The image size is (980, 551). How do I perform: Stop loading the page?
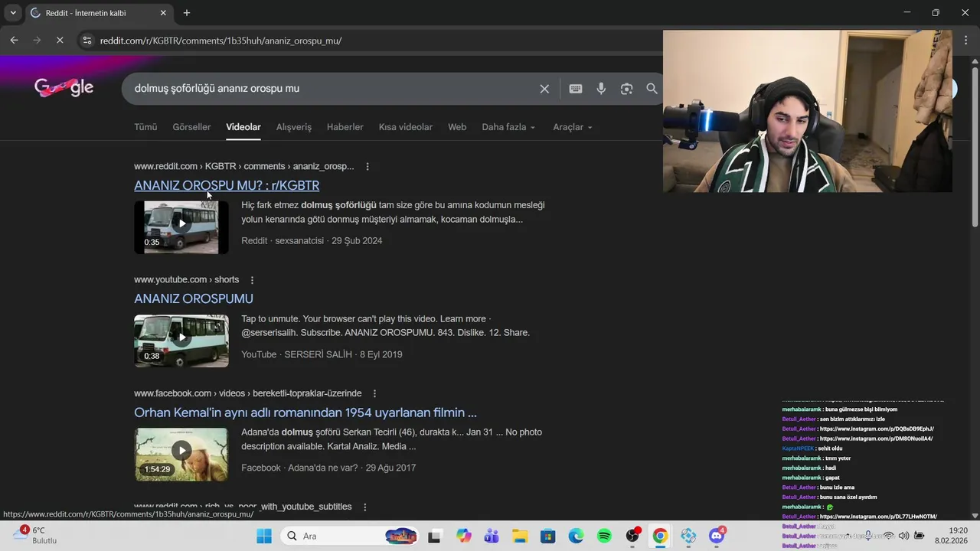60,41
